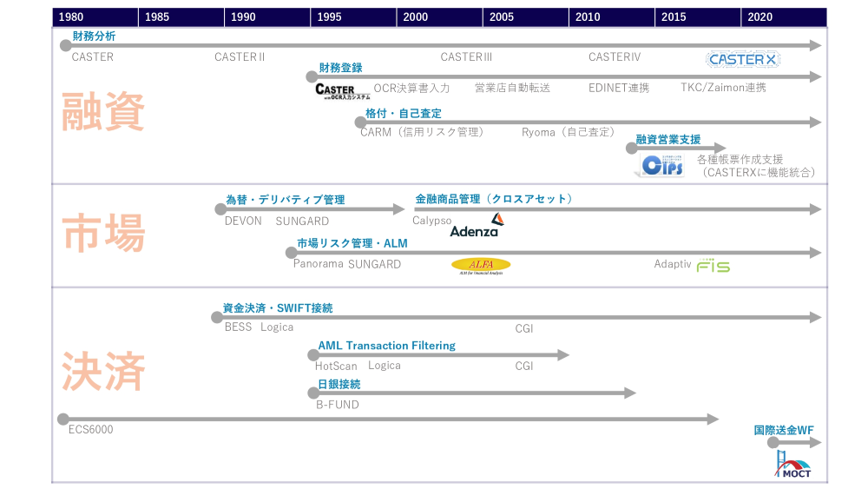Viewport: 868px width, 489px height.
Task: Click the 財務分析 label
Action: pos(94,36)
